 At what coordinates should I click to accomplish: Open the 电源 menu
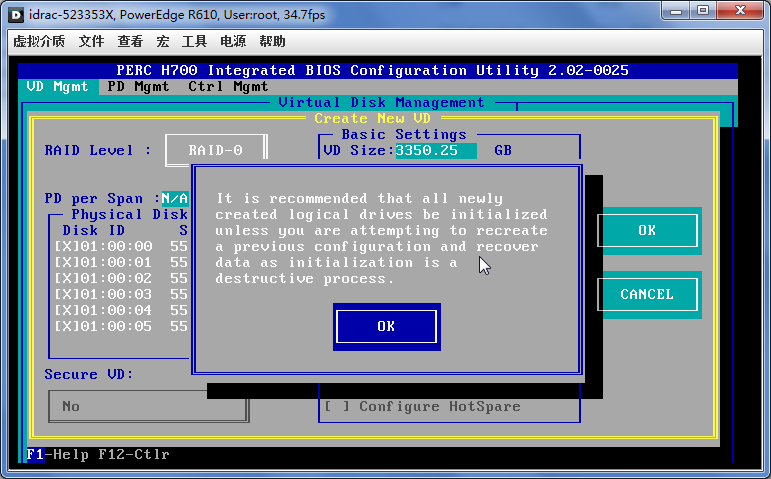233,41
